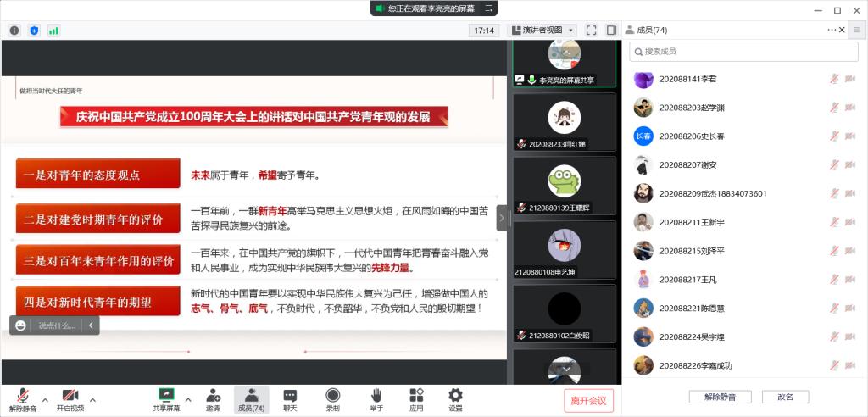Select the 202088233 participant video tile
Image resolution: width=868 pixels, height=417 pixels.
click(x=565, y=122)
